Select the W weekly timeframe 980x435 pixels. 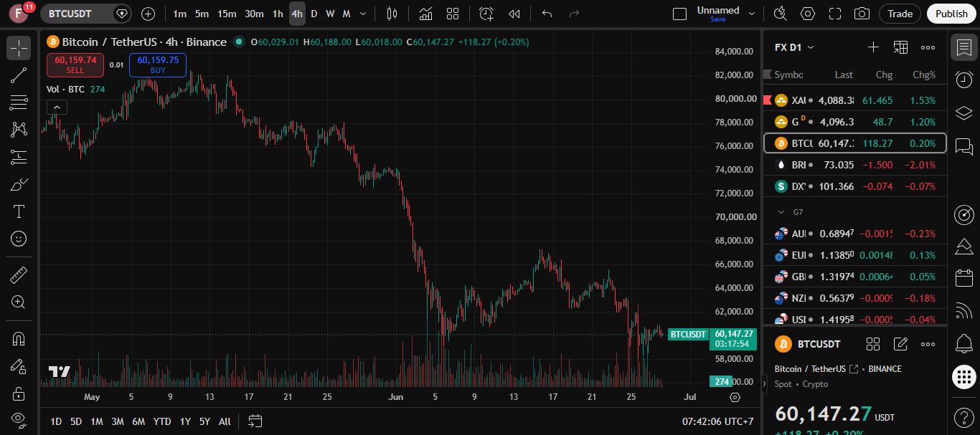pyautogui.click(x=330, y=14)
